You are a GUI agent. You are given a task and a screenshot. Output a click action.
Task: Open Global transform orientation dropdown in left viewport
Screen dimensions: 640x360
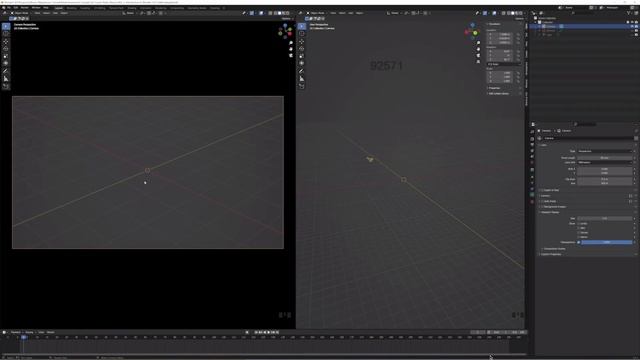pos(130,13)
